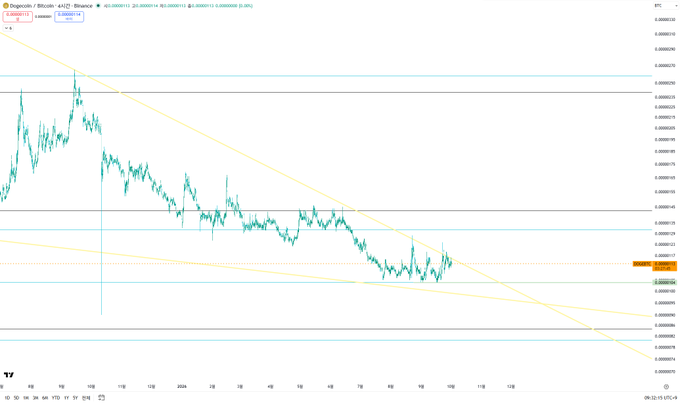Open the chart scale settings gear icon

click(666, 387)
